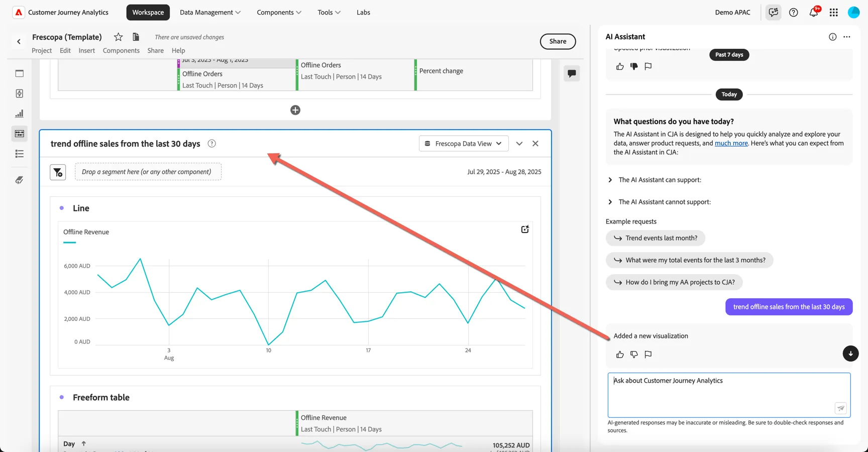Viewport: 868px width, 452px height.
Task: Click the Freeform table color dot
Action: point(62,397)
